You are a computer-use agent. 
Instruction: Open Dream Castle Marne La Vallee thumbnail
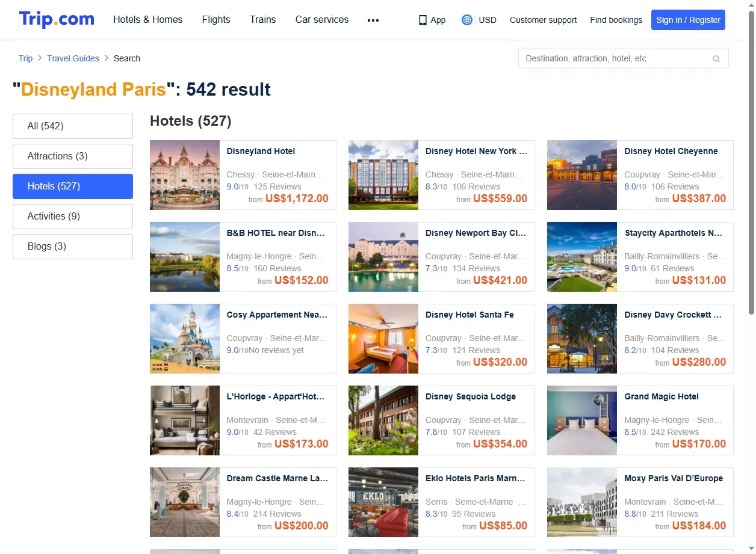[x=185, y=502]
